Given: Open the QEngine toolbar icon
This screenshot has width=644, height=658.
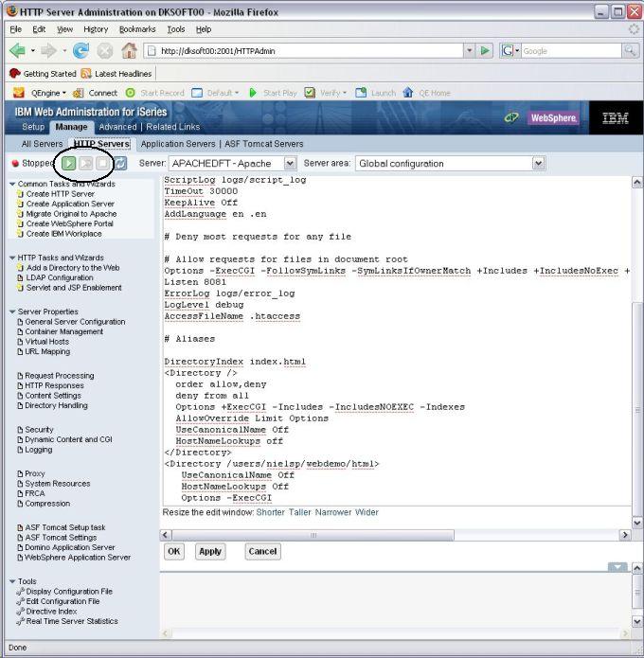Looking at the screenshot, I should (19, 93).
